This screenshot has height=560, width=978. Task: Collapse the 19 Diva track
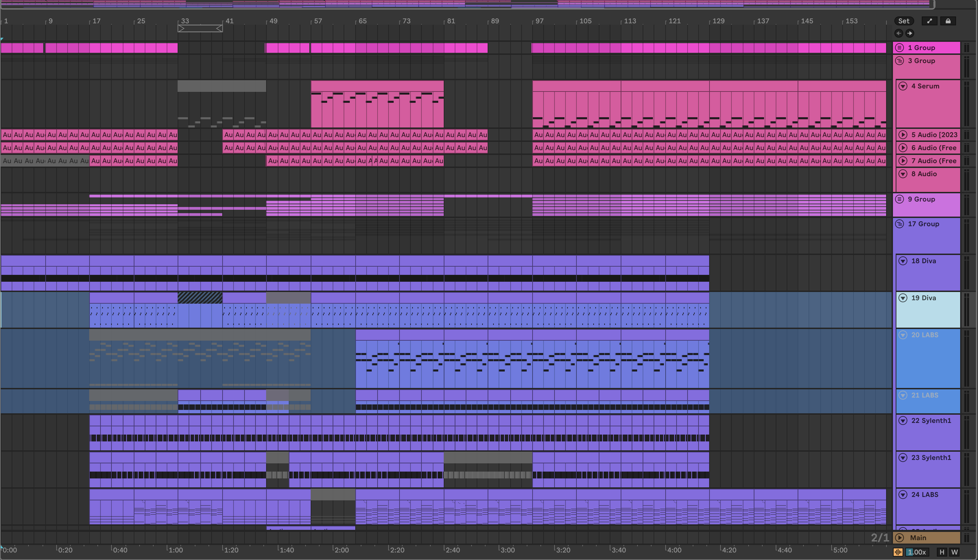[903, 298]
